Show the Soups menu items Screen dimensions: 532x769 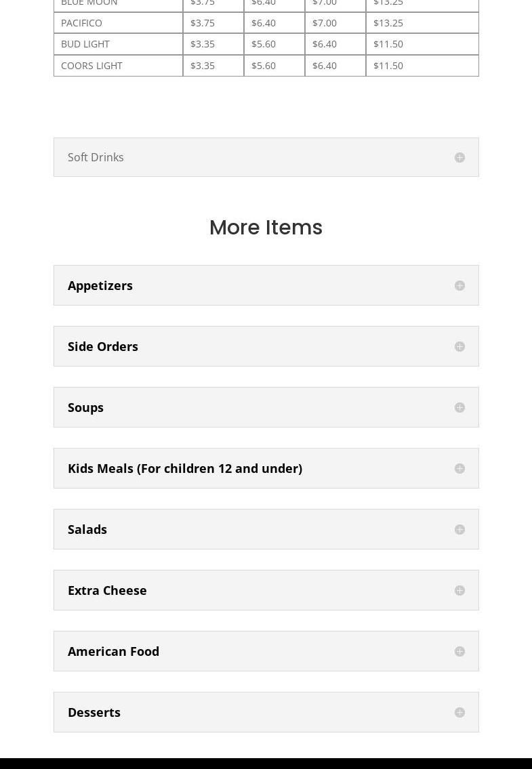tap(86, 407)
